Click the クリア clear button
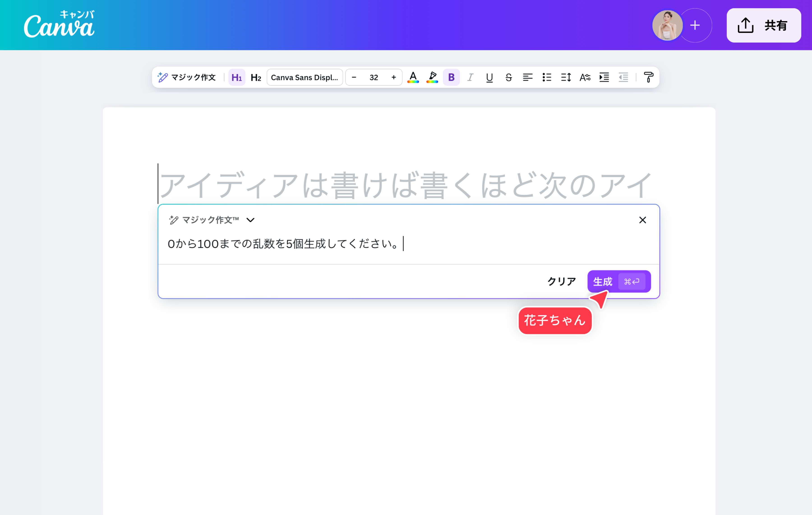The width and height of the screenshot is (812, 515). [561, 282]
